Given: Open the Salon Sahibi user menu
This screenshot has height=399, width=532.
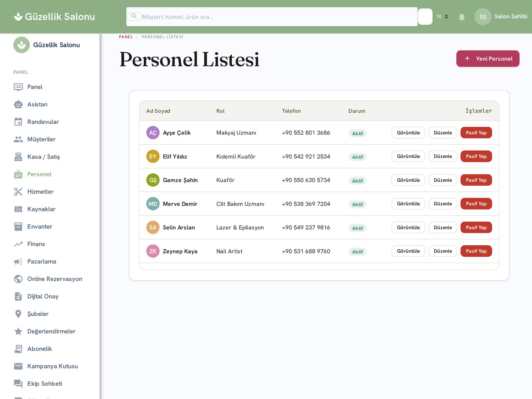Looking at the screenshot, I should (x=501, y=17).
